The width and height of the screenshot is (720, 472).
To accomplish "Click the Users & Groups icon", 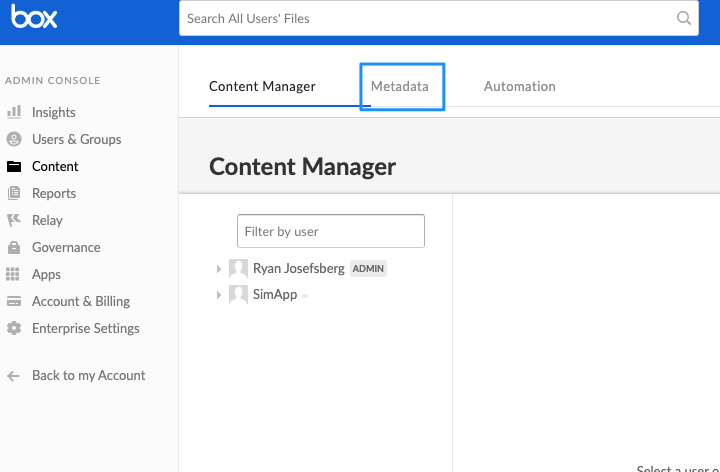I will pyautogui.click(x=14, y=139).
